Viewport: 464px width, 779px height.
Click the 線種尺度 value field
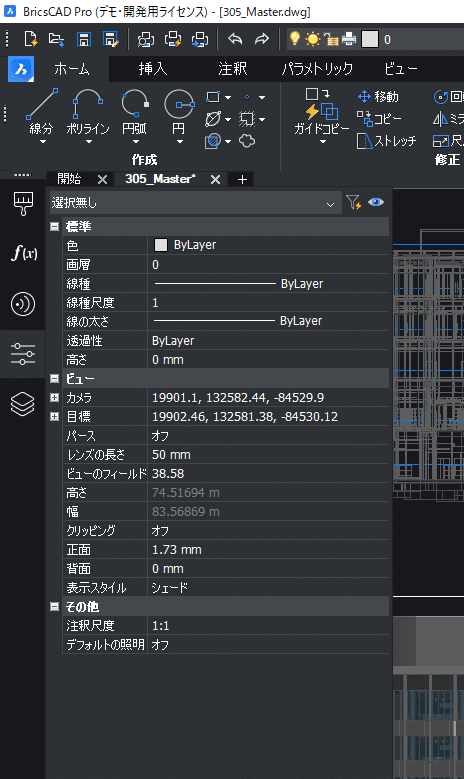(268, 303)
